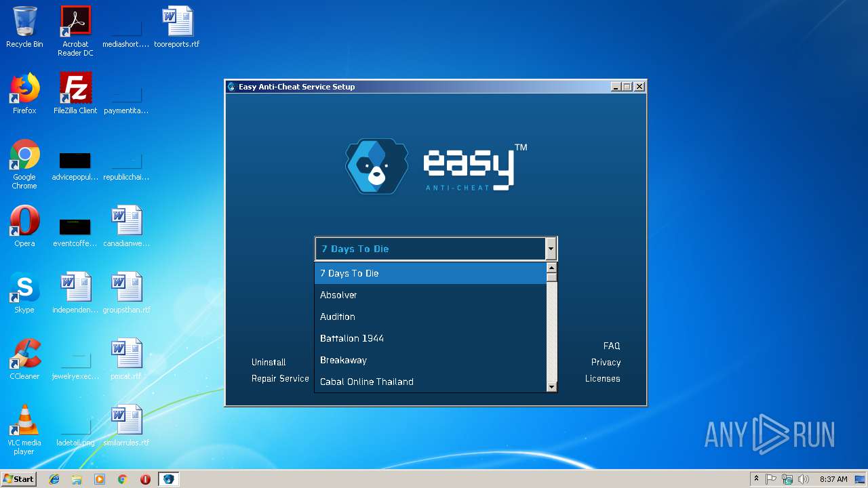This screenshot has width=868, height=488.
Task: Open the Acrobat Reader DC shortcut
Action: coord(75,31)
